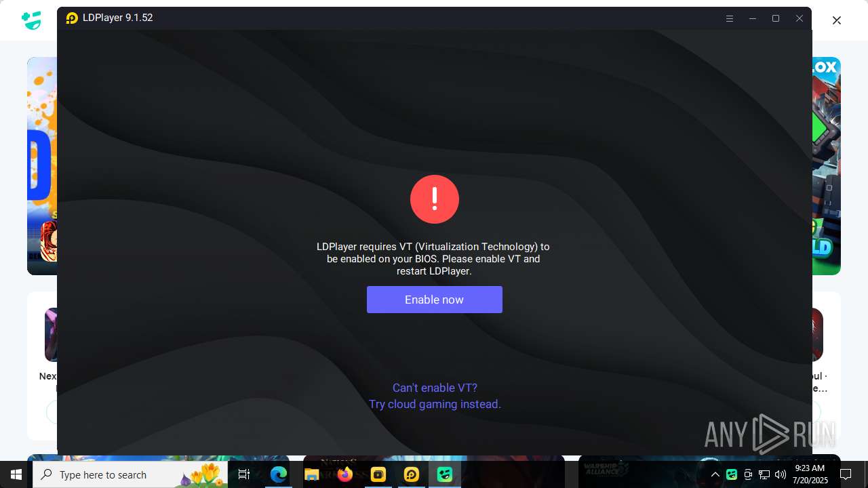
Task: Click the green store logo in background window
Action: click(31, 20)
